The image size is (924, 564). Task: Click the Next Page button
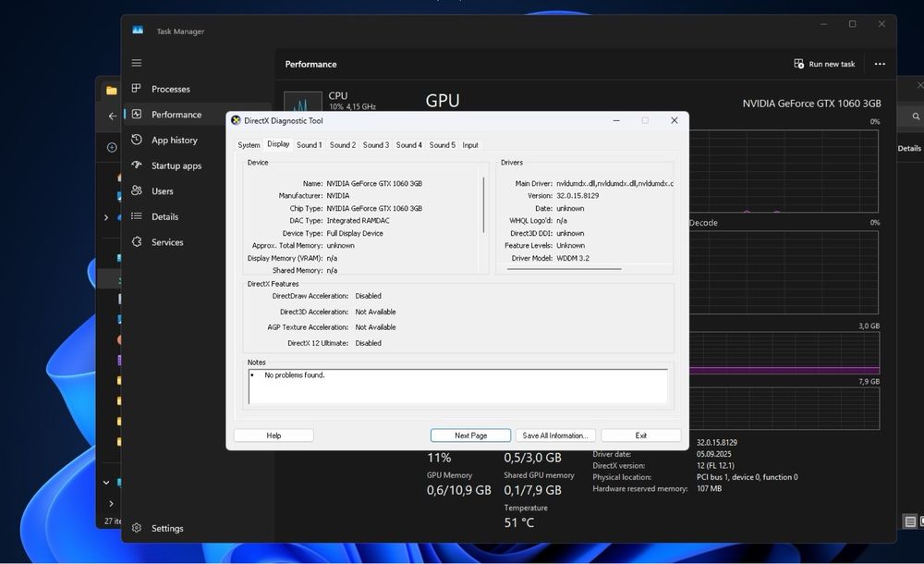tap(471, 435)
